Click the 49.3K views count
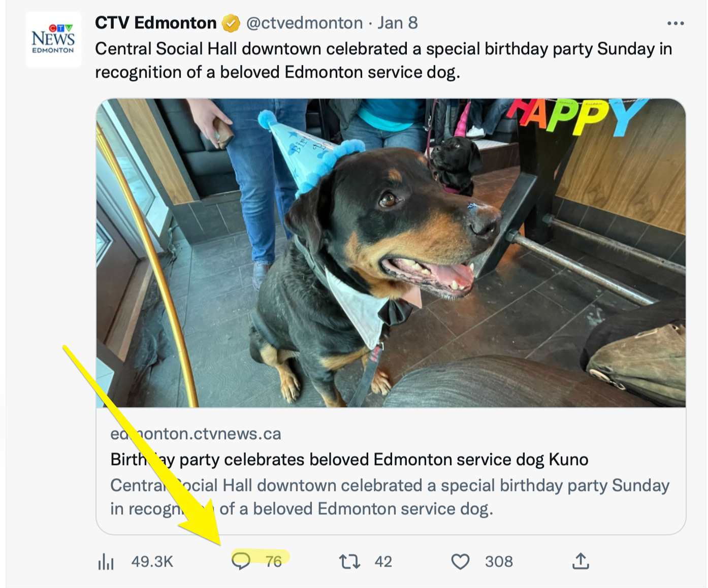 (x=152, y=562)
